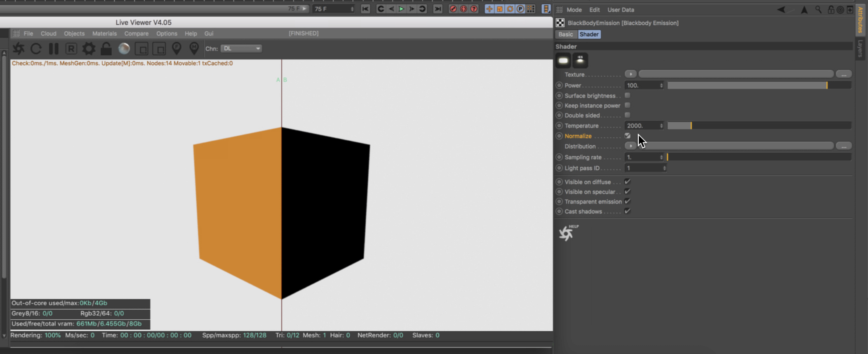Click the Temperature slider bar
Image resolution: width=868 pixels, height=354 pixels.
pos(759,126)
